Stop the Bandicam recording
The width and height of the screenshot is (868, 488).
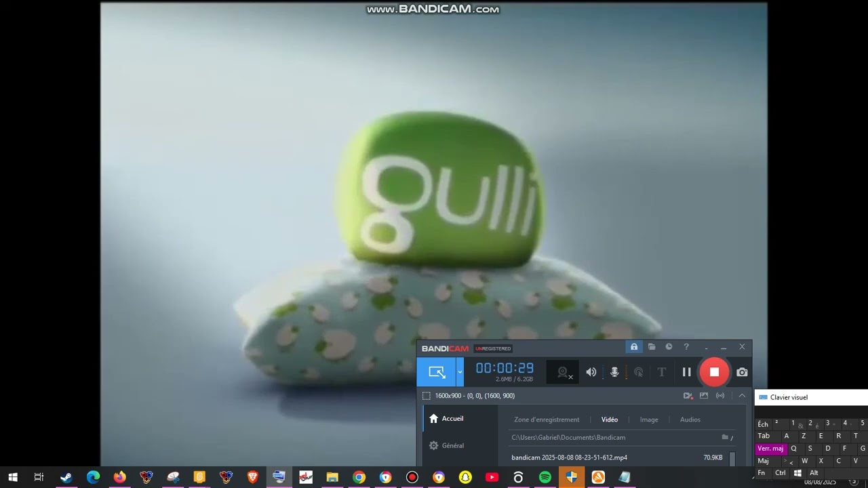click(x=714, y=371)
